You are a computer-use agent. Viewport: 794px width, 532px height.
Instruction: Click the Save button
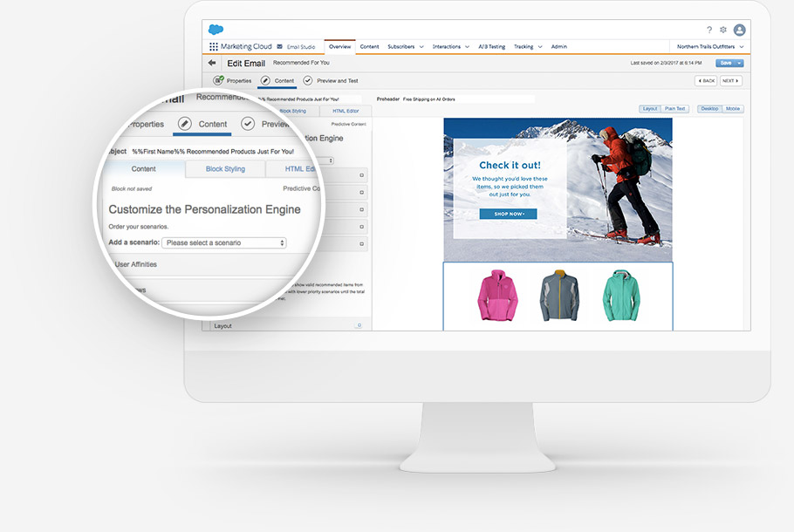point(726,64)
